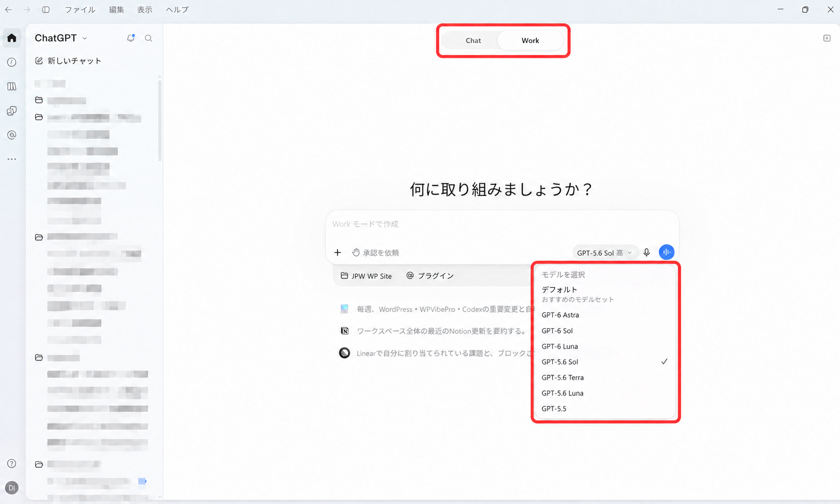This screenshot has width=840, height=504.
Task: Click the search magnifier icon in sidebar
Action: click(148, 38)
